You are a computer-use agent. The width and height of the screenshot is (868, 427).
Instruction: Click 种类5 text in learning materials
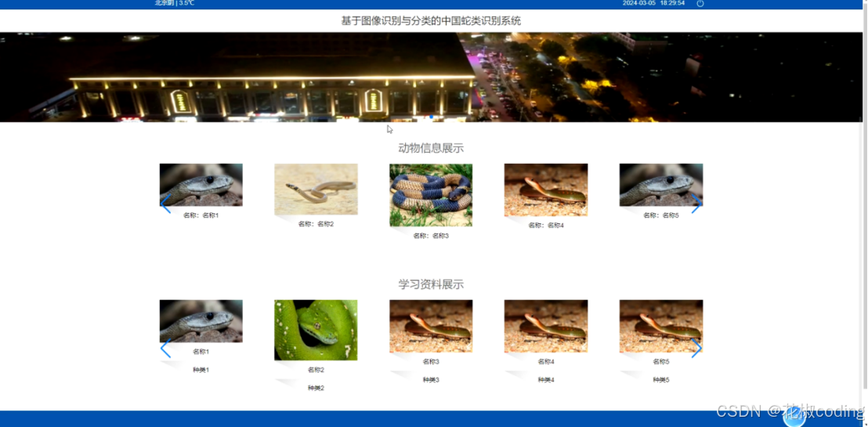(x=661, y=380)
